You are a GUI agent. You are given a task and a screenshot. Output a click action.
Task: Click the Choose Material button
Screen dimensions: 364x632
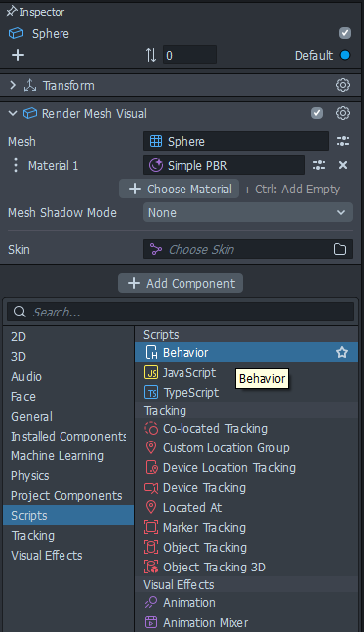click(x=179, y=189)
